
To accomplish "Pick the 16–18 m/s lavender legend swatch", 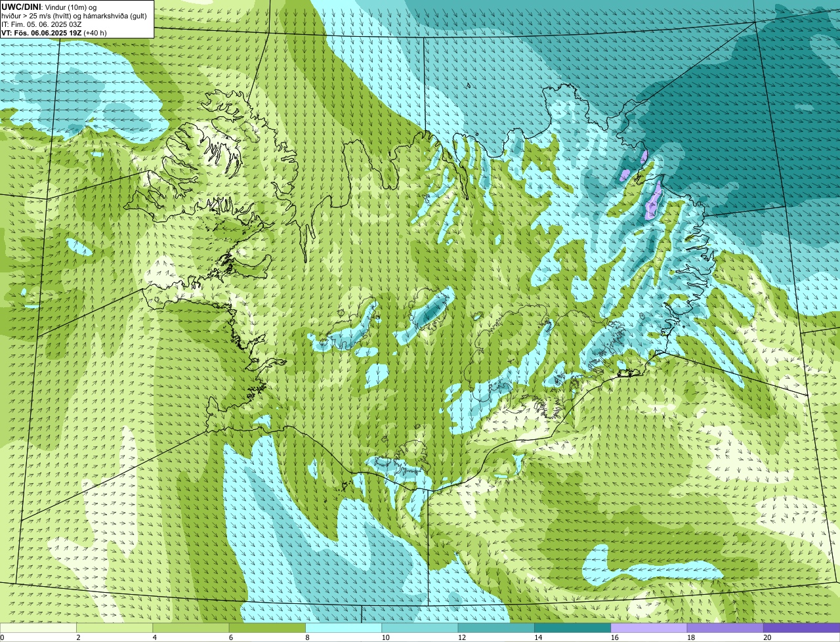I will [649, 628].
